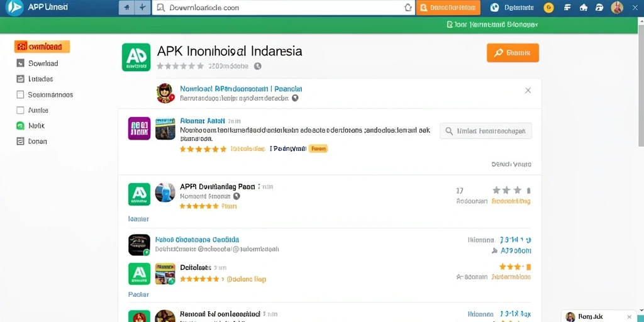Close the 'Bom Jdk' chat popup

click(x=629, y=317)
